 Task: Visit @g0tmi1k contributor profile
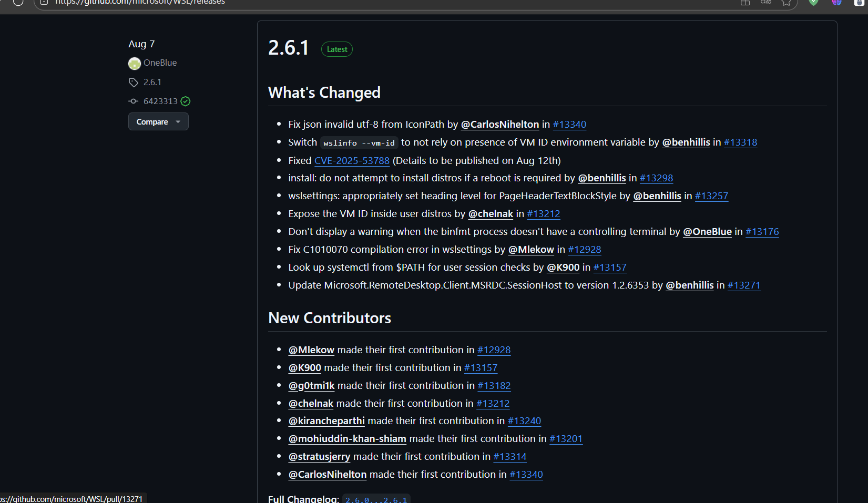311,386
